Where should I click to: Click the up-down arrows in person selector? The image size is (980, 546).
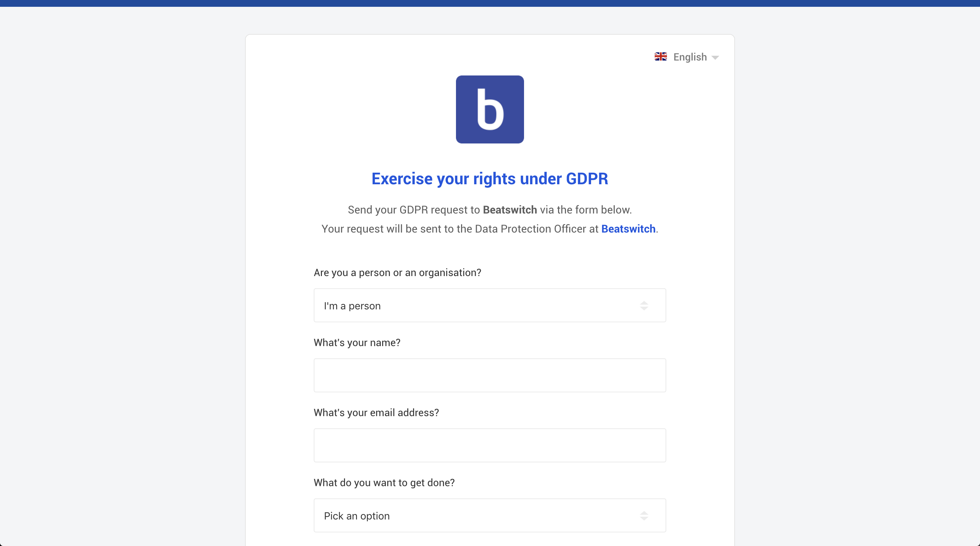(x=644, y=306)
